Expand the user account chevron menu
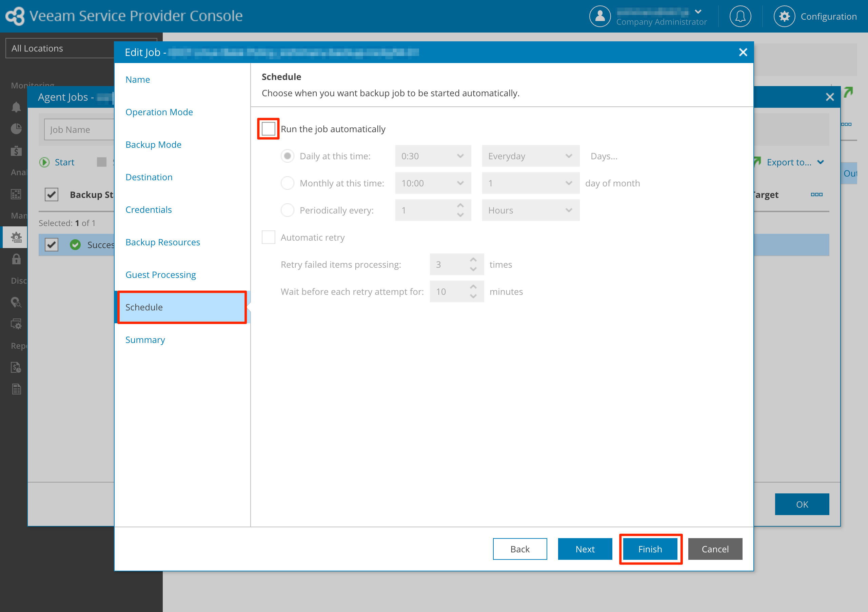Image resolution: width=868 pixels, height=612 pixels. 698,11
